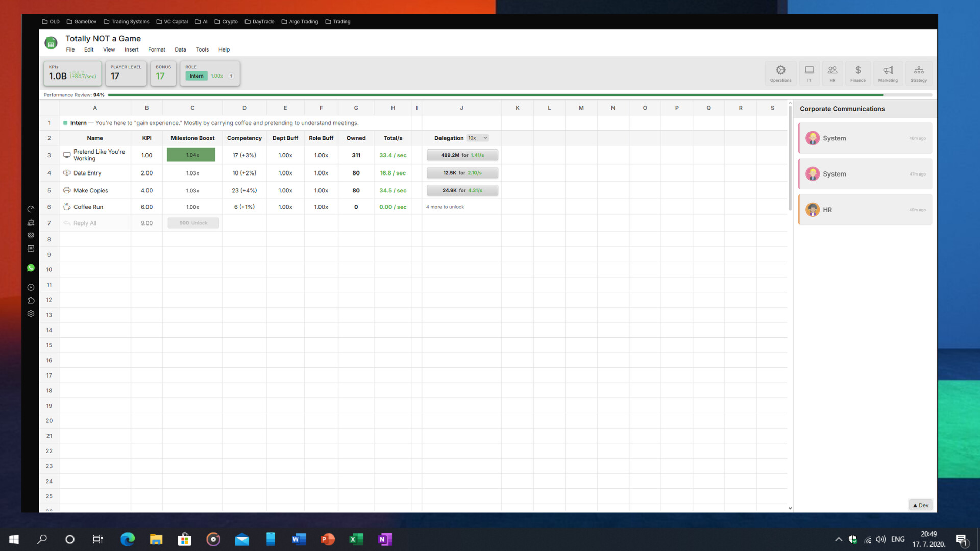Image resolution: width=980 pixels, height=551 pixels.
Task: Open the Algo Trading bookmark folder
Action: click(x=300, y=22)
